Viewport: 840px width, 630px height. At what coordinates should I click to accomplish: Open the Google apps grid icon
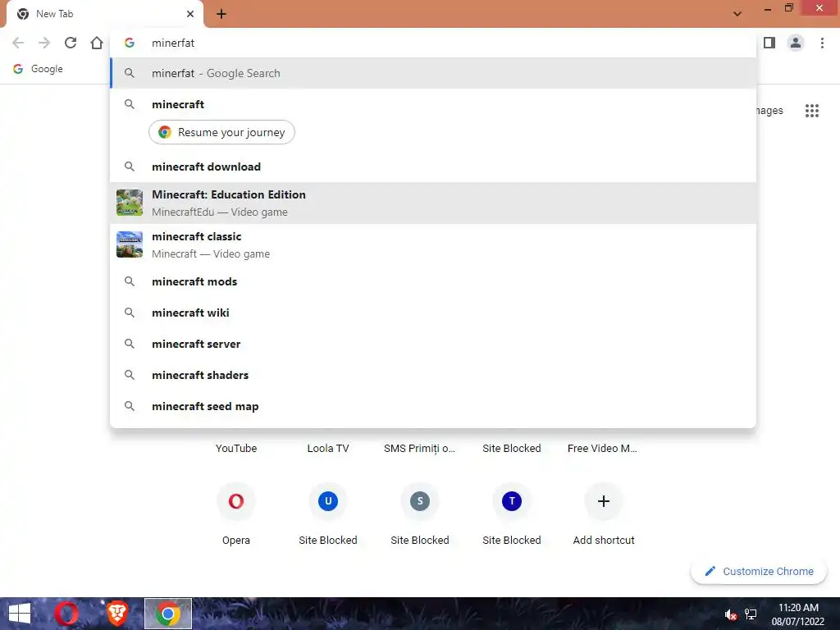point(811,111)
